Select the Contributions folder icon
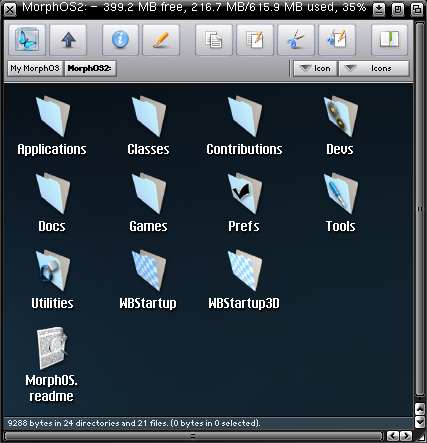The width and height of the screenshot is (427, 443). pos(245,117)
